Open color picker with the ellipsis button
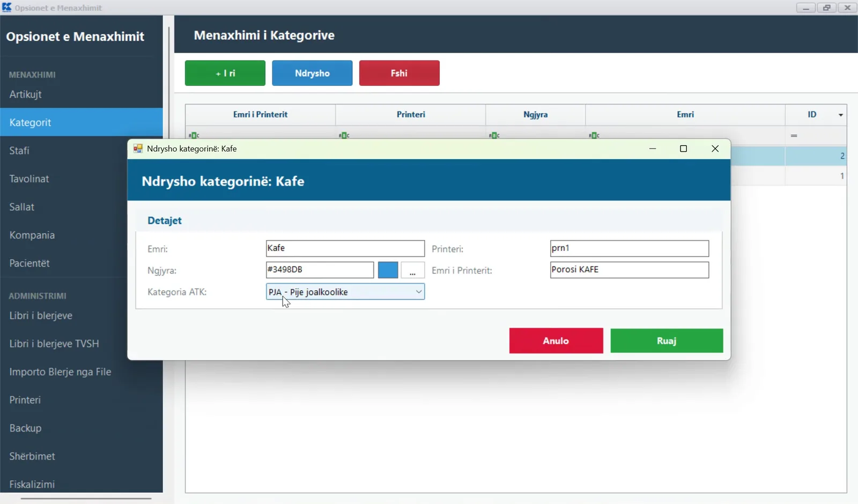This screenshot has height=504, width=858. (x=412, y=270)
